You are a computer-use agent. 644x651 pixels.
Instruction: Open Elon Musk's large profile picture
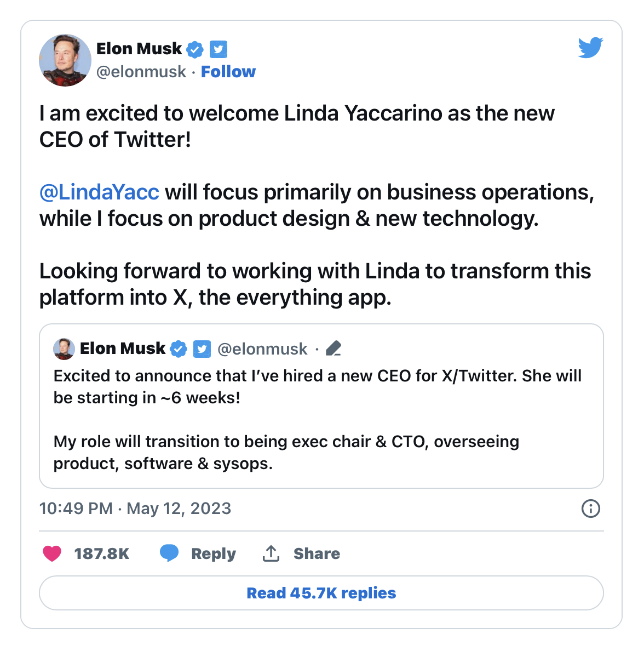pos(65,60)
